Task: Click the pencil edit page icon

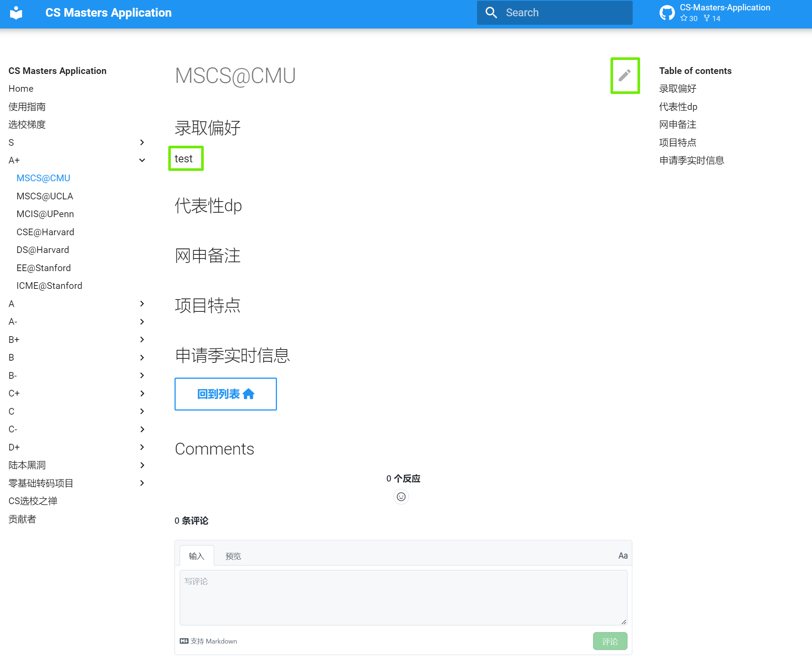Action: click(x=625, y=75)
